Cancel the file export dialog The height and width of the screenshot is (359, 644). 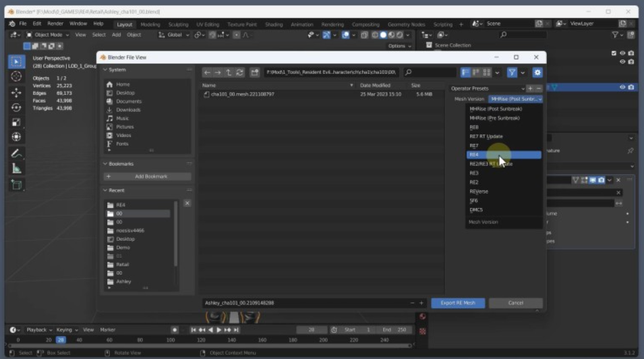pos(515,303)
